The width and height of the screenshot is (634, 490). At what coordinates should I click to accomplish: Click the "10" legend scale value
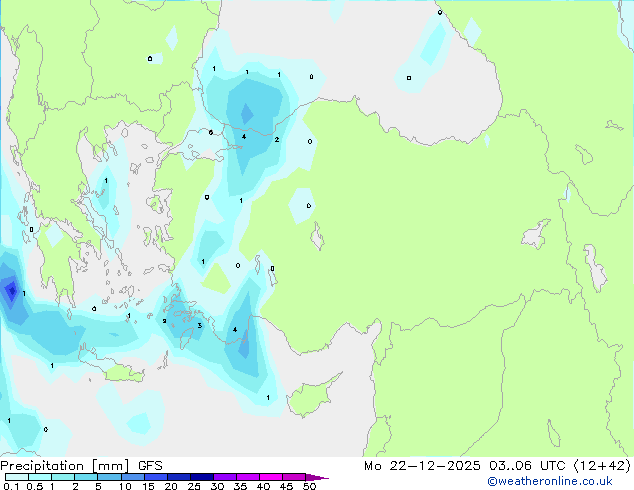125,486
